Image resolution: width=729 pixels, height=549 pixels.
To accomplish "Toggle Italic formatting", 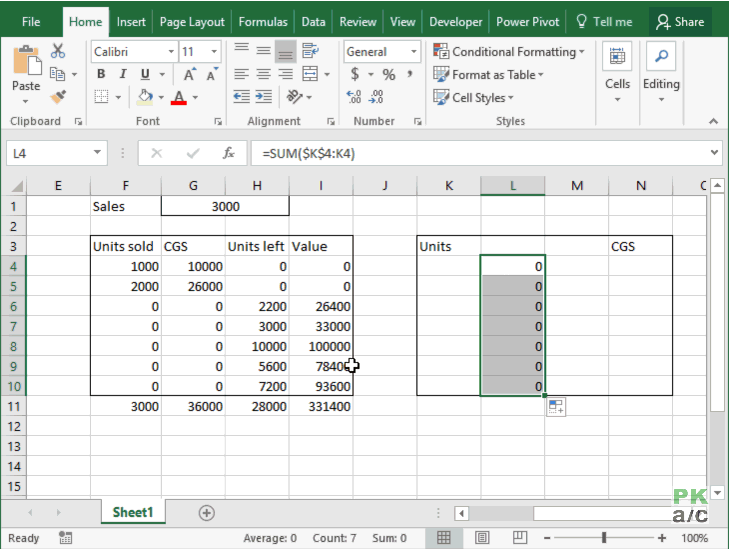I will 123,75.
